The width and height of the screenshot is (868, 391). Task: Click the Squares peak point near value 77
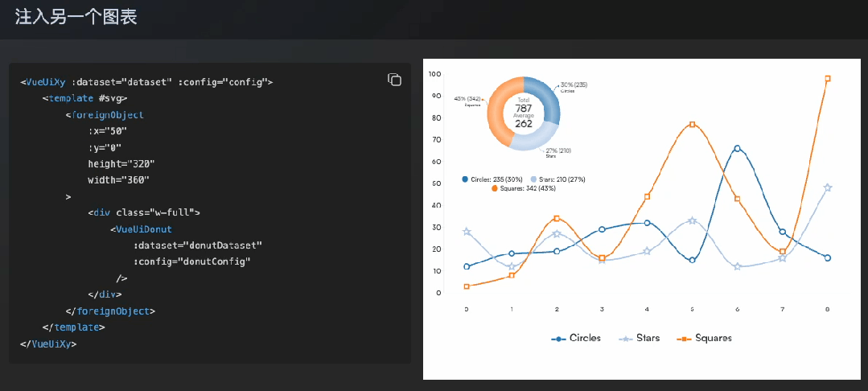pyautogui.click(x=692, y=125)
